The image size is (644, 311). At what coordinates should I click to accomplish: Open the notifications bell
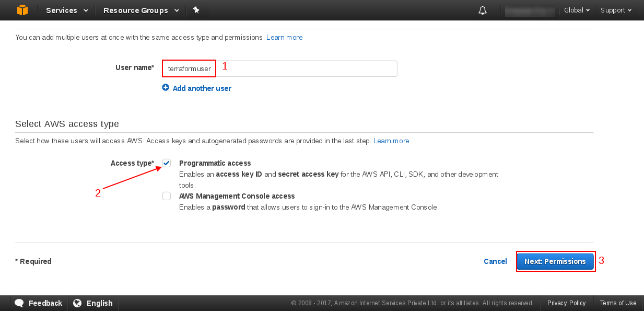click(483, 10)
